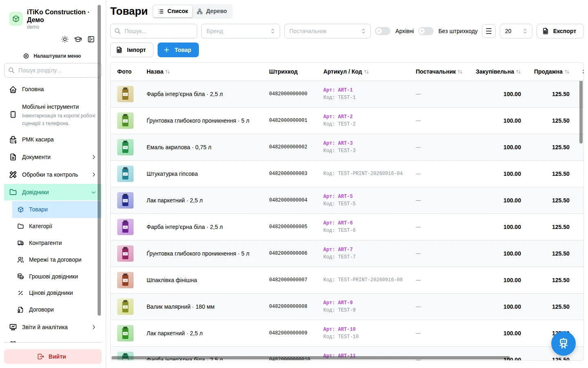Add a new product with Товар button
The image size is (588, 368).
pos(178,50)
